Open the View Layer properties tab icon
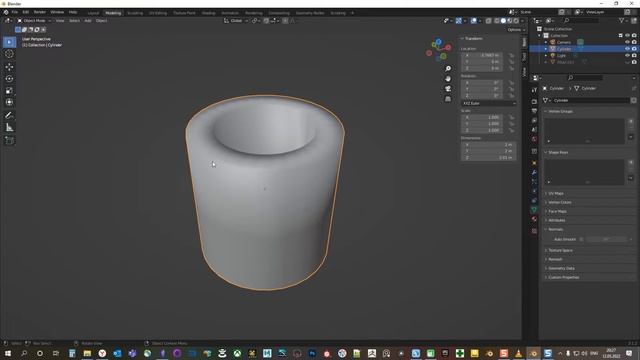 (x=534, y=120)
